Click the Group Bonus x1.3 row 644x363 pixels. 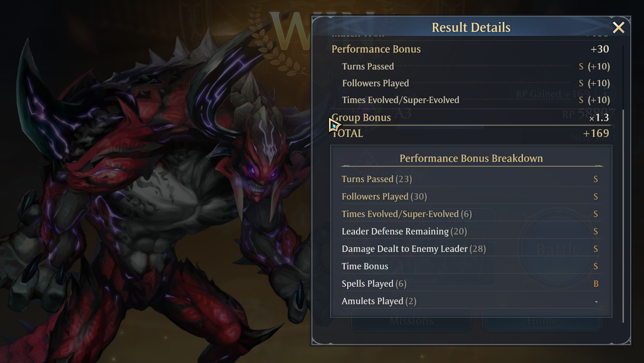coord(470,117)
